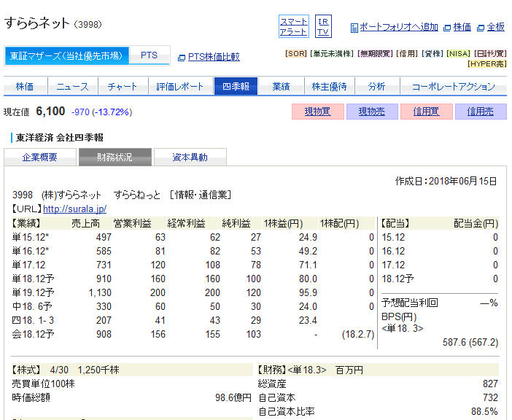Click the スマートアラート icon
The width and height of the screenshot is (512, 420).
294,26
